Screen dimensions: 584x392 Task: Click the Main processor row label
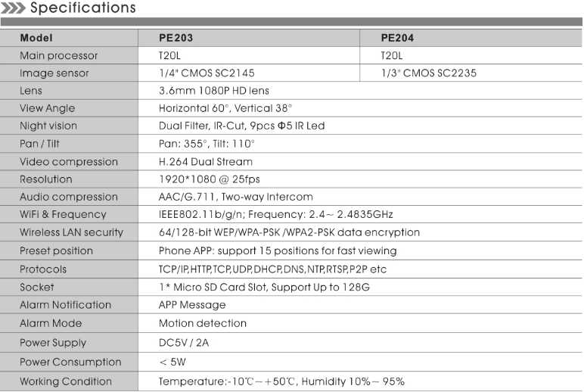(59, 55)
